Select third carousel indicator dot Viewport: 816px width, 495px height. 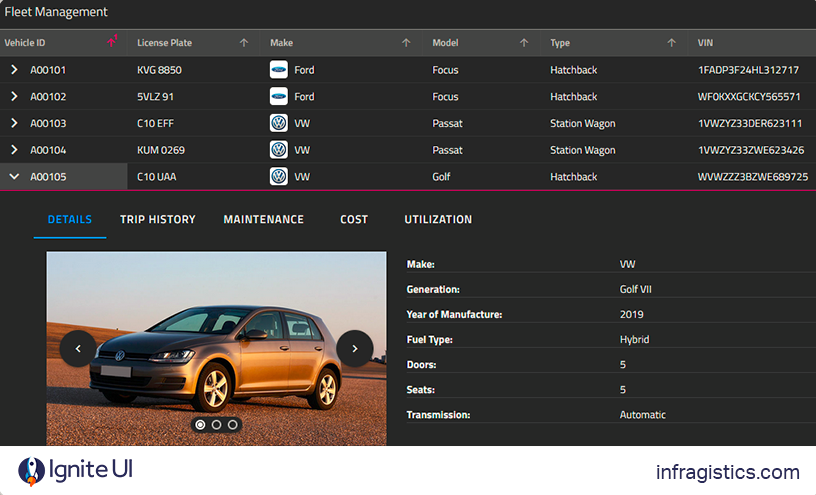pyautogui.click(x=233, y=425)
